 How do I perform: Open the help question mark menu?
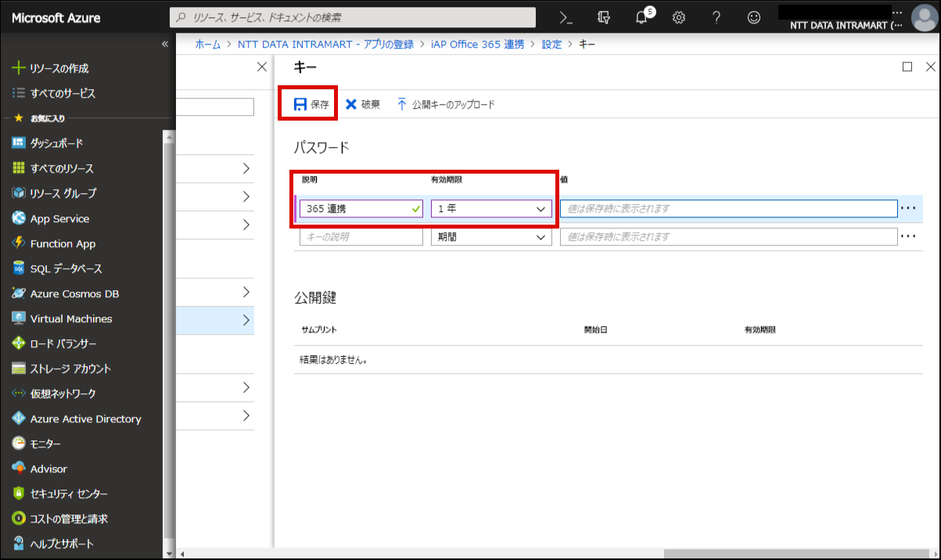point(717,17)
